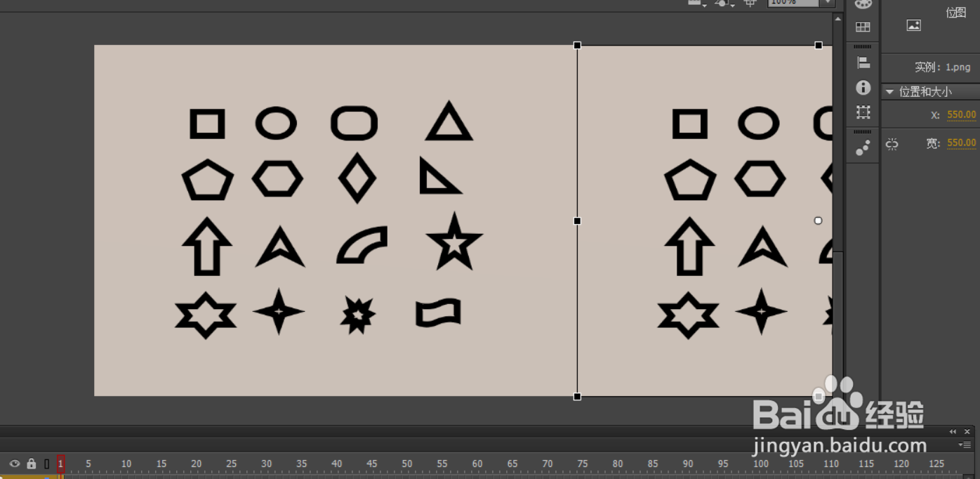Click the left-middle selection handle of selected bitmap

click(577, 221)
